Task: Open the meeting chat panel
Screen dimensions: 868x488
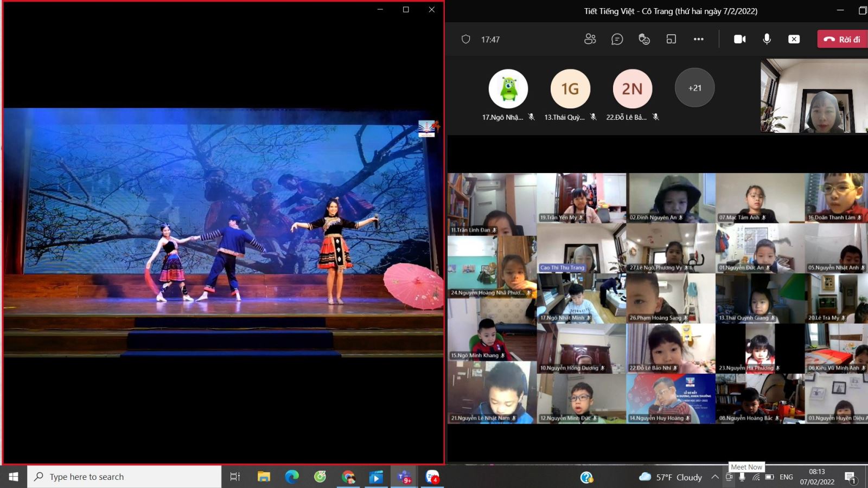Action: pos(617,39)
